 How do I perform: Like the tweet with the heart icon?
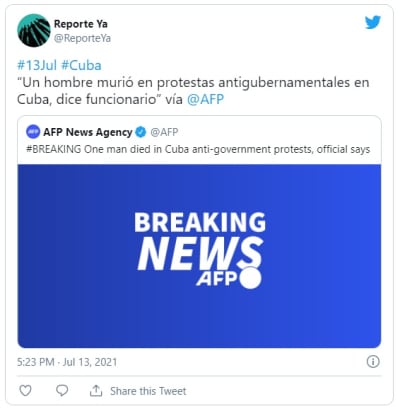25,390
